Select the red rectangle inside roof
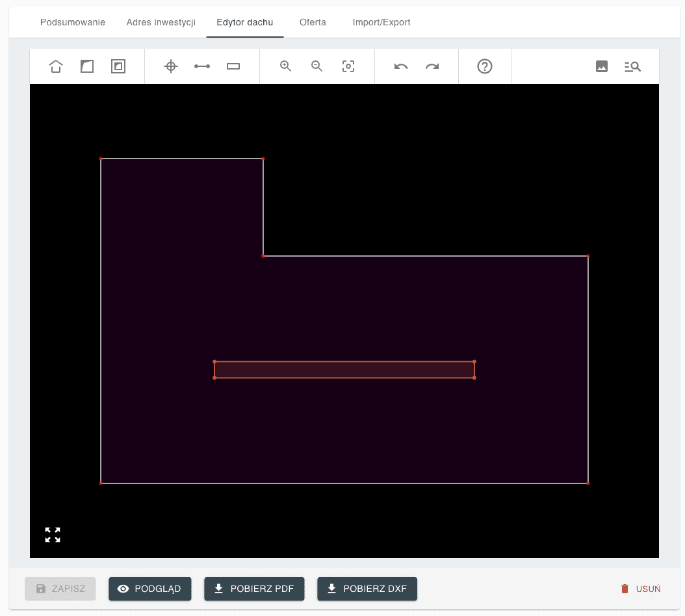This screenshot has height=616, width=685. pyautogui.click(x=344, y=370)
